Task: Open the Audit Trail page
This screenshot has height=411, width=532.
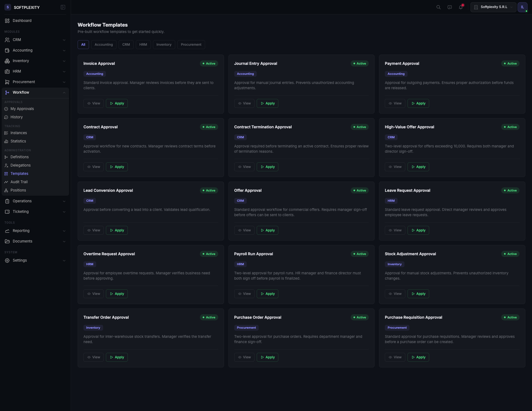Action: (x=19, y=182)
